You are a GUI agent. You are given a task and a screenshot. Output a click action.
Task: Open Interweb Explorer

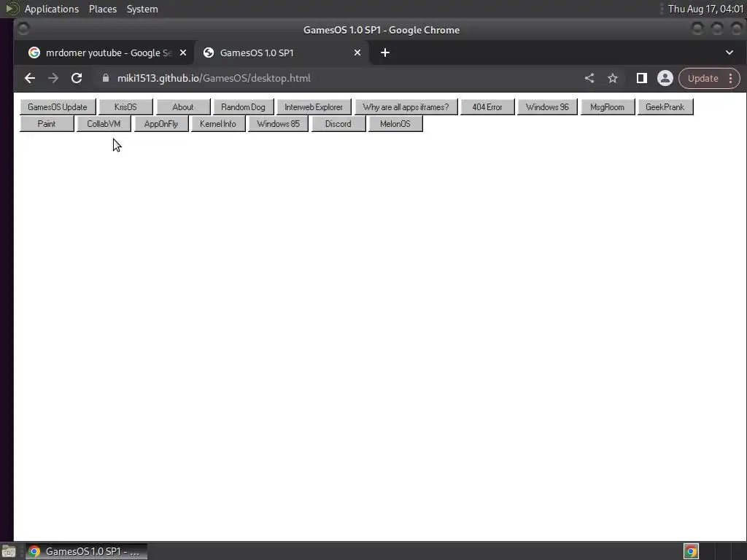pos(314,107)
